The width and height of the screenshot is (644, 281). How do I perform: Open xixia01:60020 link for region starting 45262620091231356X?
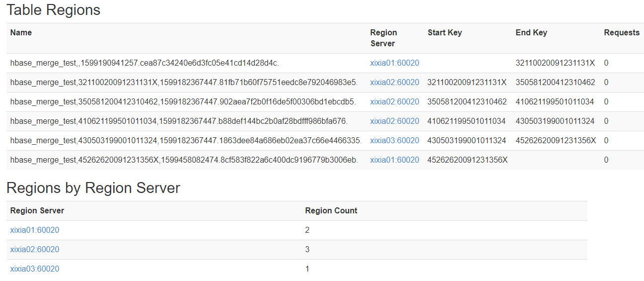(x=394, y=160)
